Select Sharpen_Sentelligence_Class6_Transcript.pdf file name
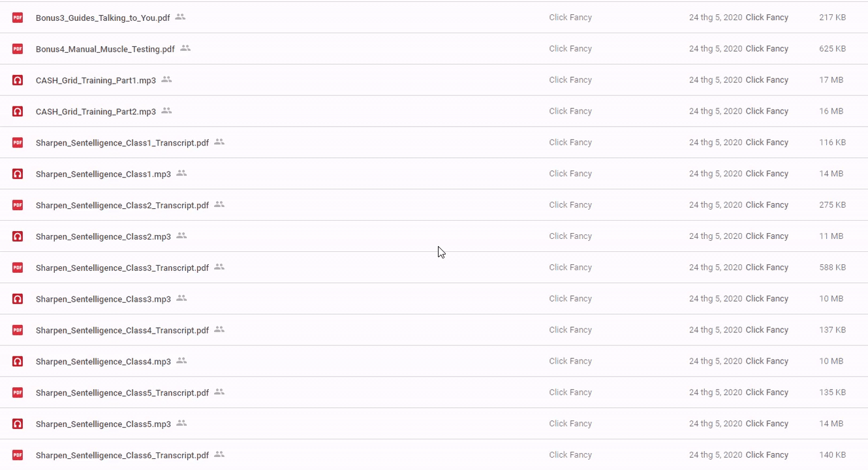 click(x=122, y=456)
